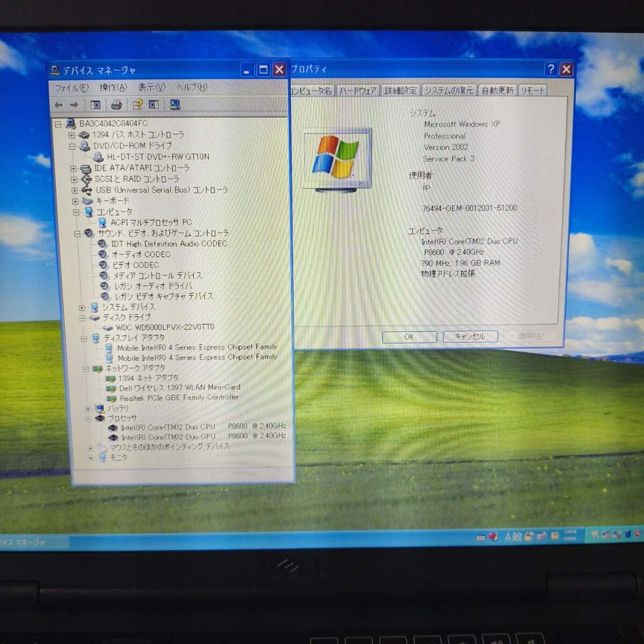644x644 pixels.
Task: Click the first Intel Core2 Duo P8600 processor icon
Action: pyautogui.click(x=113, y=428)
